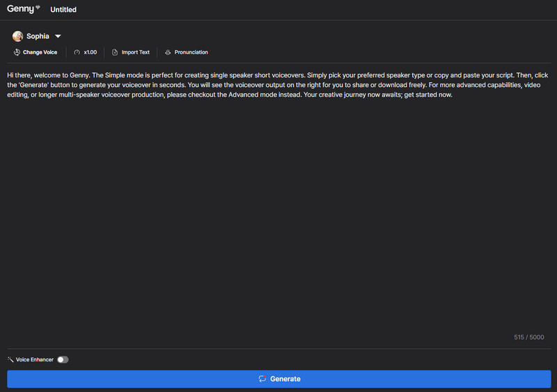Screen dimensions: 557x392
Task: Click Sophia's avatar thumbnail
Action: [17, 36]
